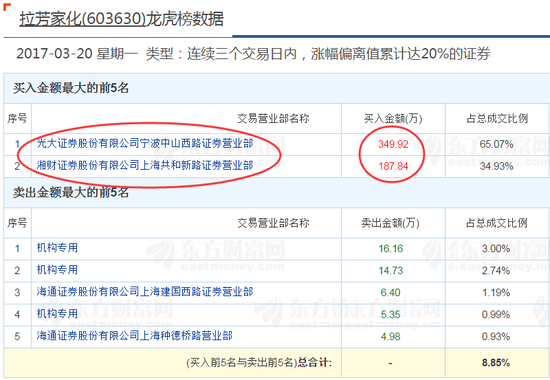Open 光大证券宁波中山西路证券营业部 link
This screenshot has height=380, width=550.
point(145,144)
